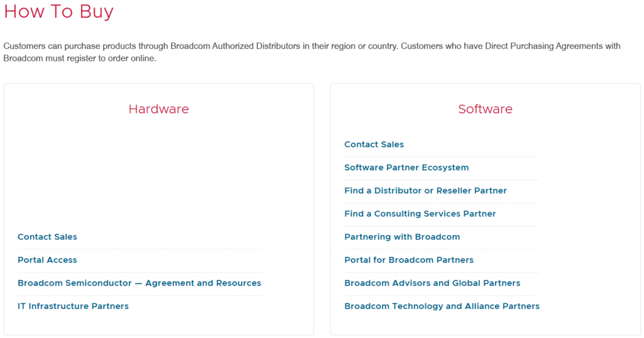Click the Partnering with Broadcom link
Screen dimensions: 644x338
402,237
